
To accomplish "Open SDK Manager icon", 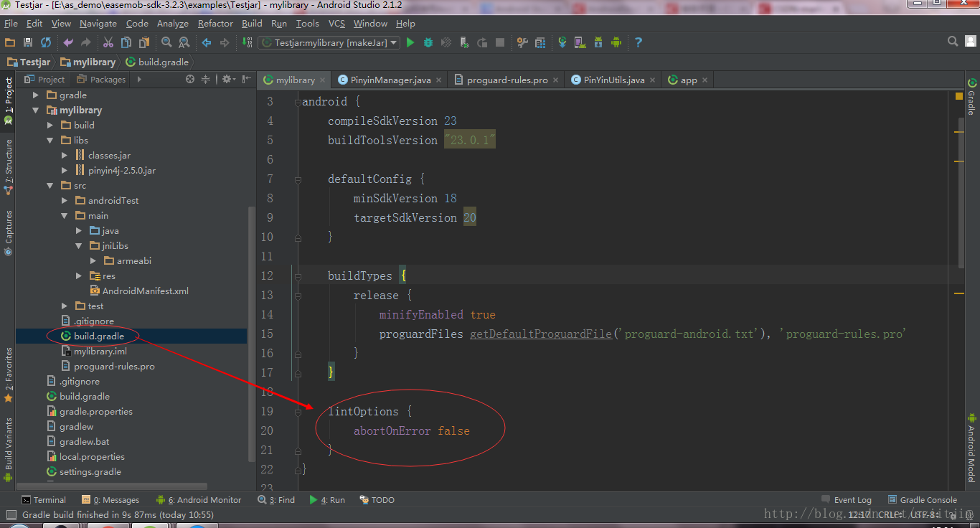I will coord(598,42).
